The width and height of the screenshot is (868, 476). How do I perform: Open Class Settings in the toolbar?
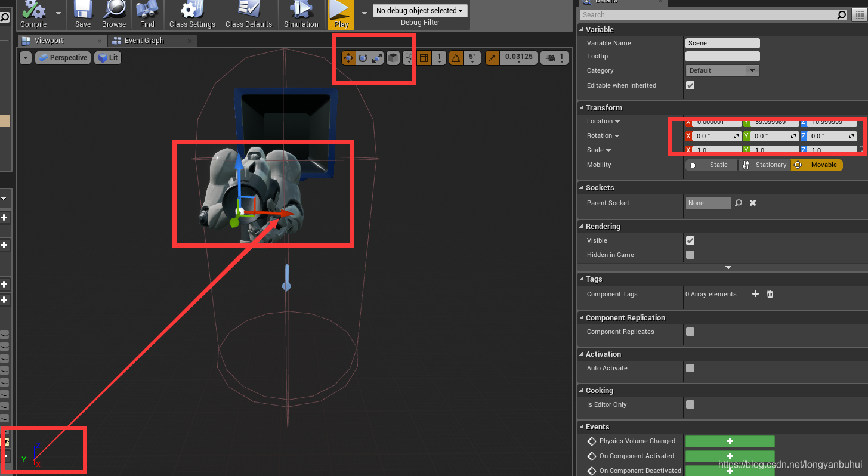[192, 14]
